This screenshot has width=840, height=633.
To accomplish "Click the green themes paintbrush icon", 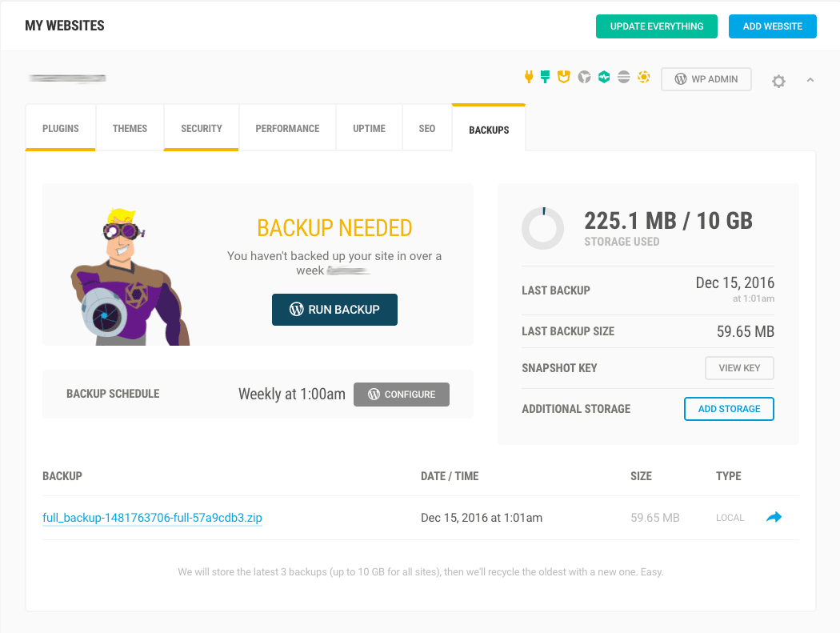I will point(546,77).
